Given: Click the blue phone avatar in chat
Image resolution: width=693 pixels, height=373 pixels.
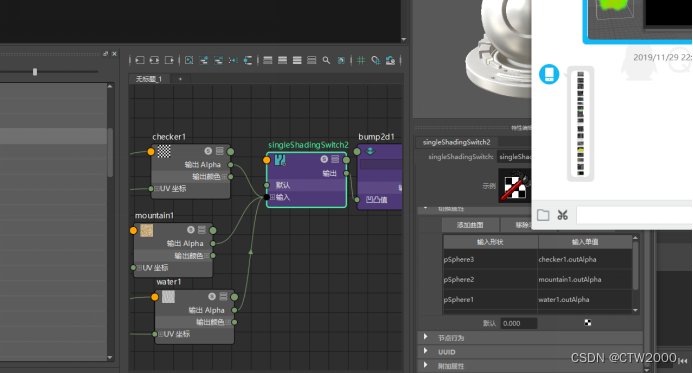Looking at the screenshot, I should click(549, 74).
